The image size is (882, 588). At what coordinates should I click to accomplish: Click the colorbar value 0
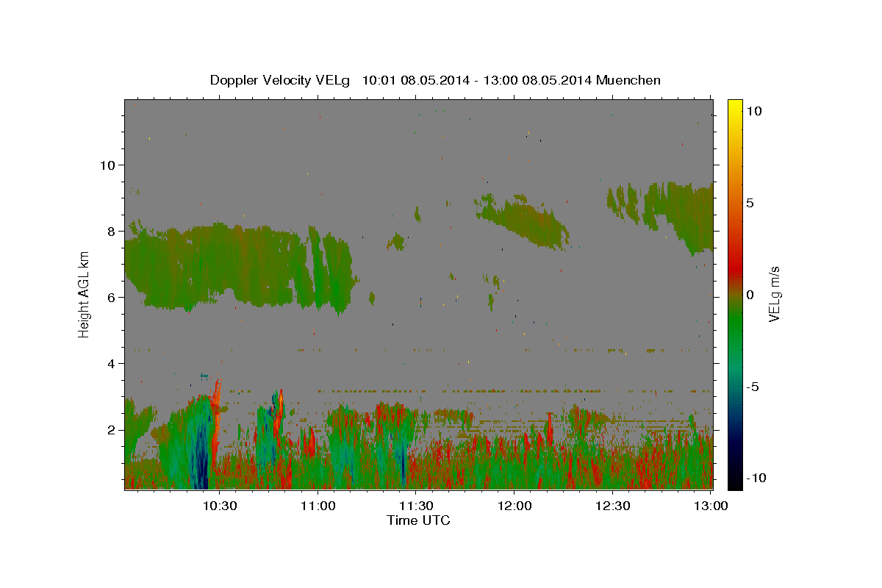click(x=750, y=295)
